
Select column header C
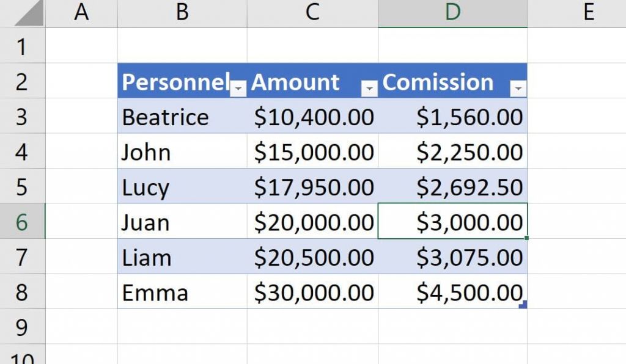pyautogui.click(x=312, y=13)
